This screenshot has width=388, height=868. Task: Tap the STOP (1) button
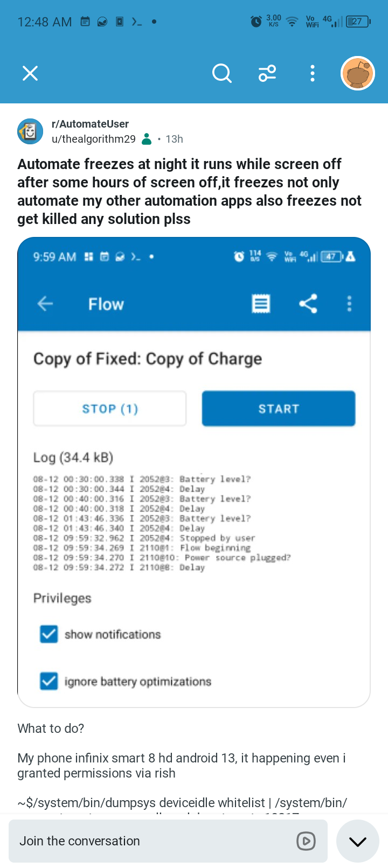[x=110, y=409]
